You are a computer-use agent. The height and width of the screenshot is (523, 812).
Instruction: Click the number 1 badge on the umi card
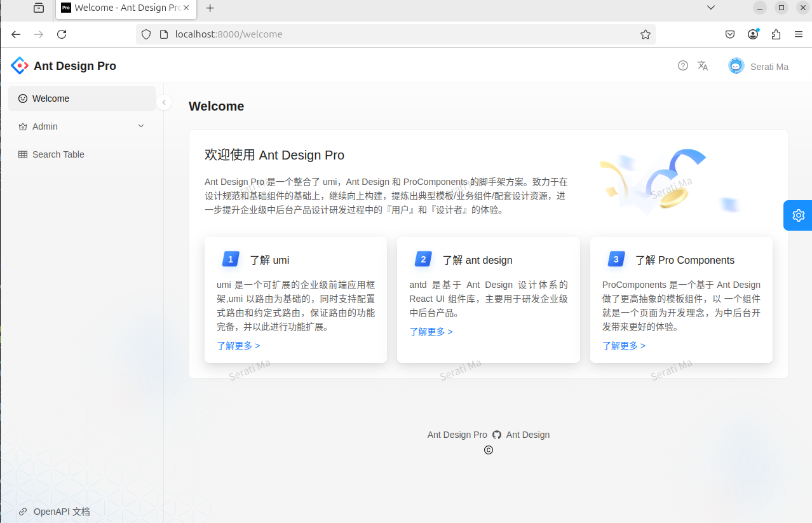pyautogui.click(x=230, y=259)
